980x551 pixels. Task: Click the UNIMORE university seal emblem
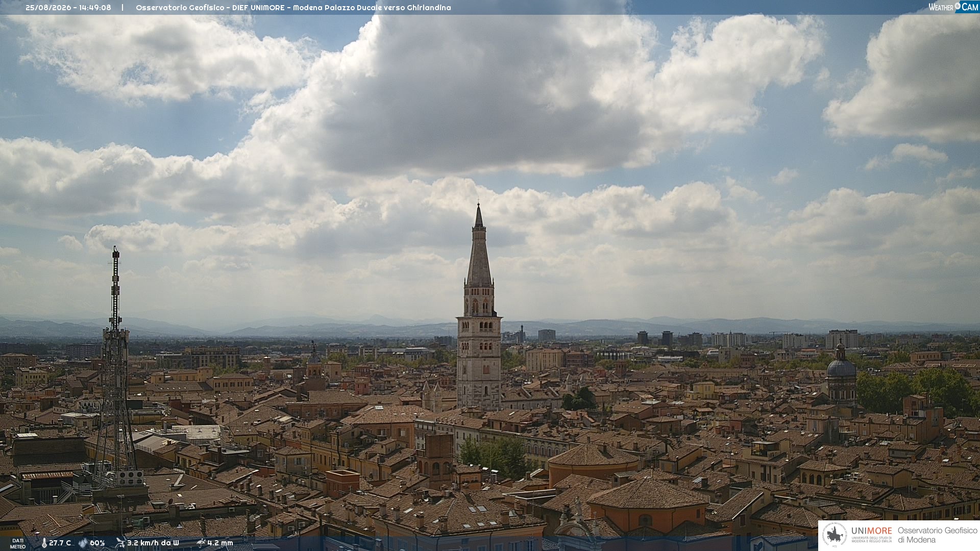point(835,535)
